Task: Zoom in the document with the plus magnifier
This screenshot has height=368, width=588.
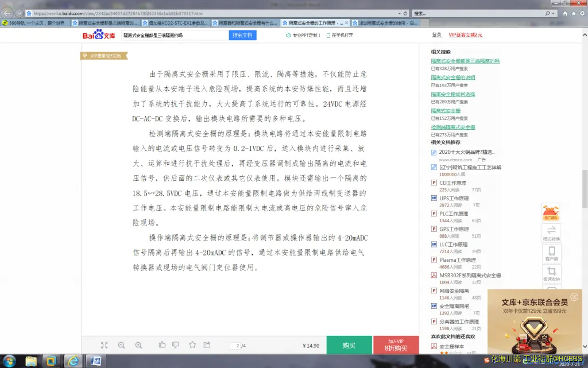Action: point(138,345)
